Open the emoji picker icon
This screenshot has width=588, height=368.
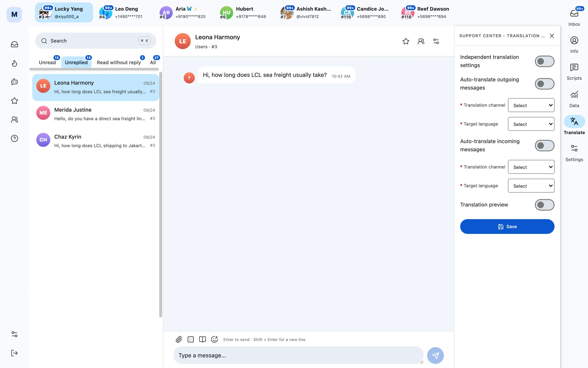coord(214,339)
